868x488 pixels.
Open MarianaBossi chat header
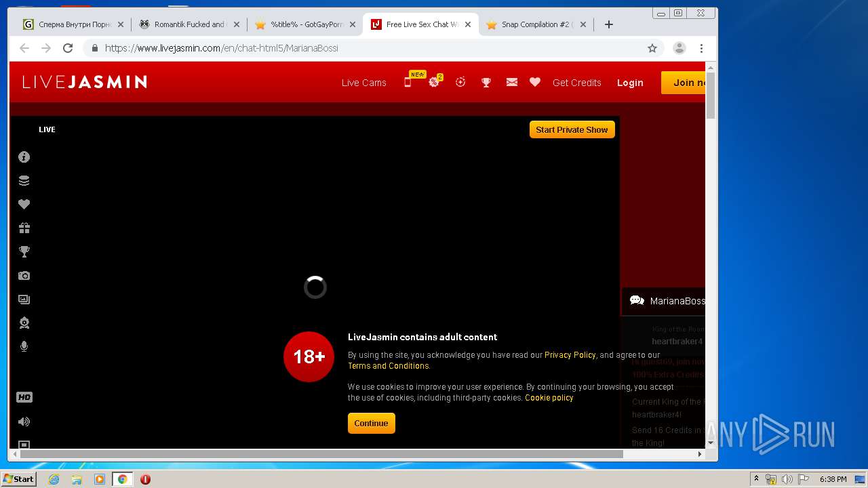click(x=664, y=301)
